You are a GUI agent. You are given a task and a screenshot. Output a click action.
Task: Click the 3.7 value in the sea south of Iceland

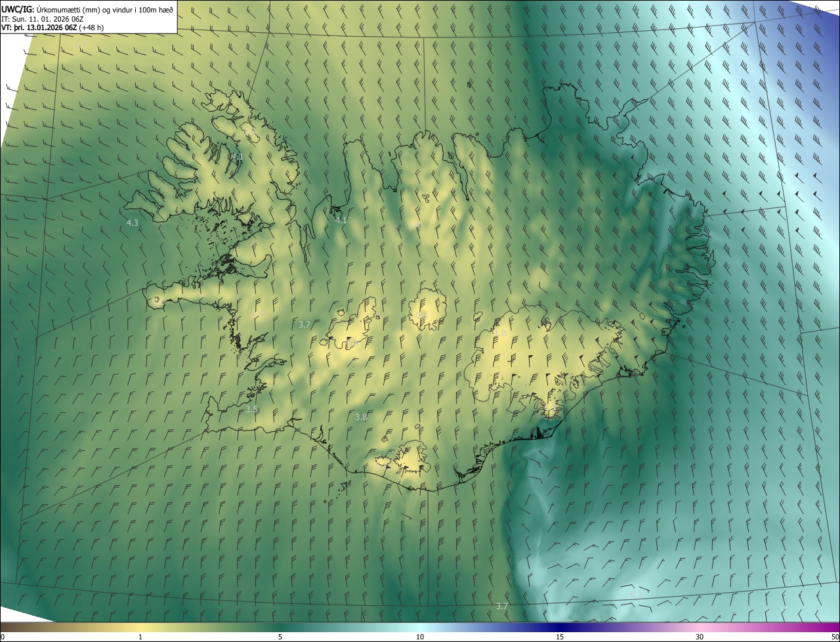(x=502, y=606)
